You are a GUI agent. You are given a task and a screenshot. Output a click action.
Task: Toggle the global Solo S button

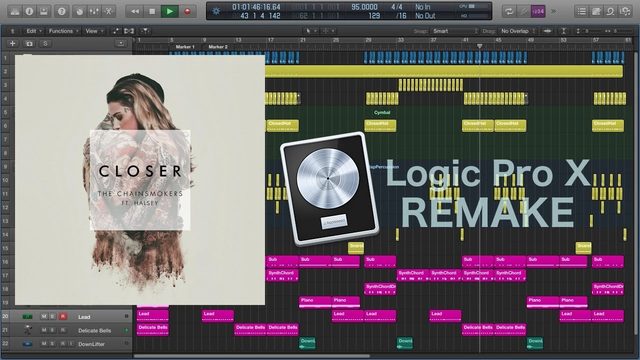click(45, 43)
